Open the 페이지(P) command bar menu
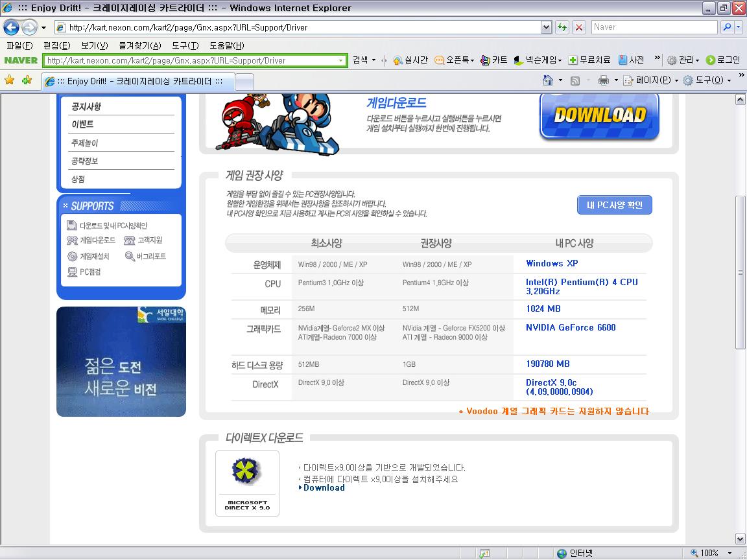Image resolution: width=747 pixels, height=560 pixels. click(650, 80)
